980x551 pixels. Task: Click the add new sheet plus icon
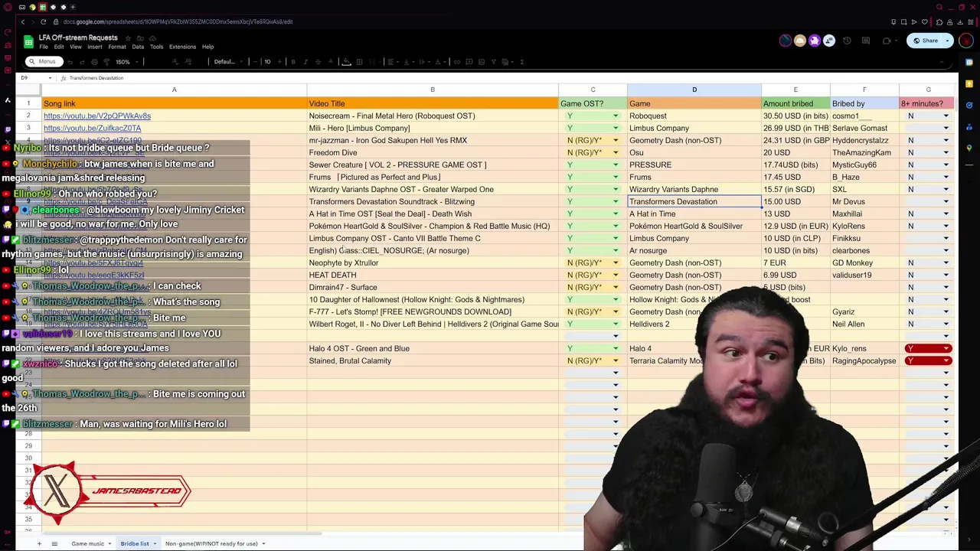39,543
